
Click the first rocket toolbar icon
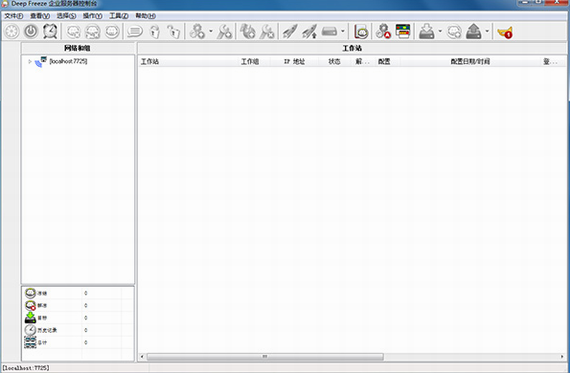pos(290,32)
